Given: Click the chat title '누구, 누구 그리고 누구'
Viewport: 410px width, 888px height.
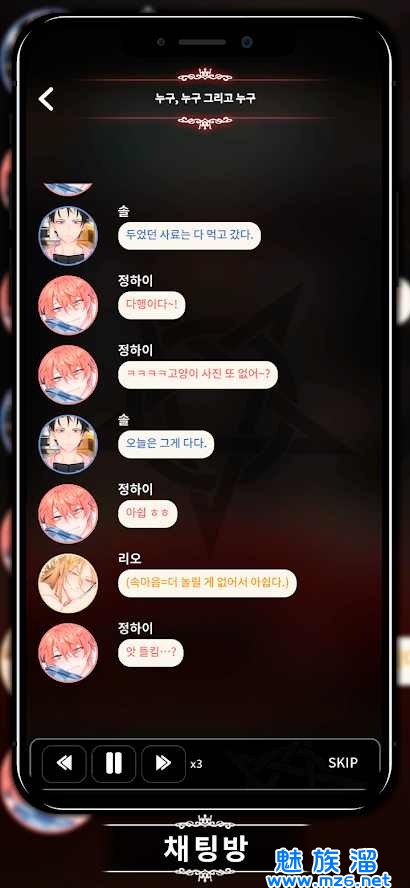Looking at the screenshot, I should point(205,98).
